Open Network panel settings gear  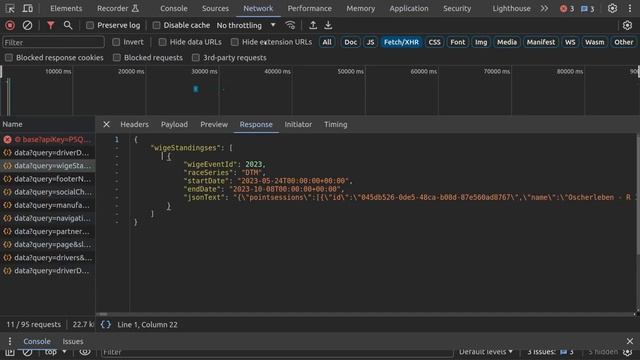tap(627, 25)
